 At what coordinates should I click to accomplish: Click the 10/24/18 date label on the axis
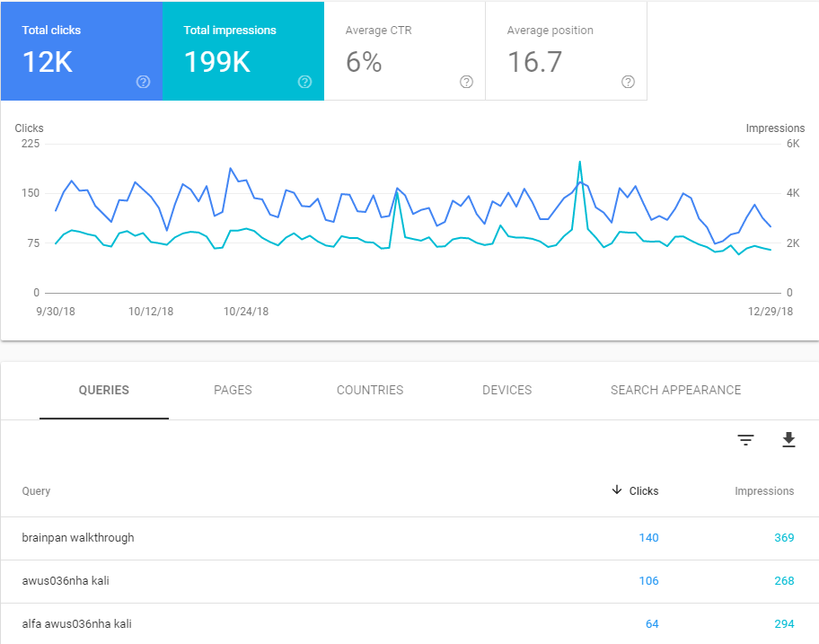[x=246, y=312]
